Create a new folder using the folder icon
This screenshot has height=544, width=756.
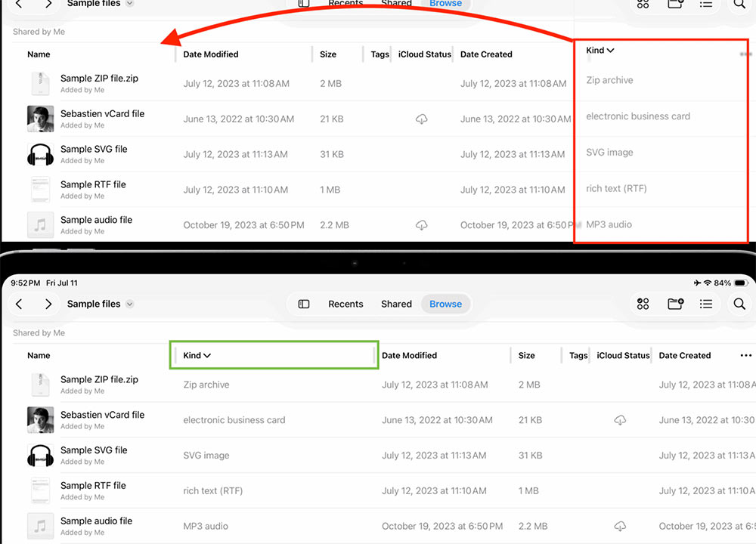pos(675,304)
